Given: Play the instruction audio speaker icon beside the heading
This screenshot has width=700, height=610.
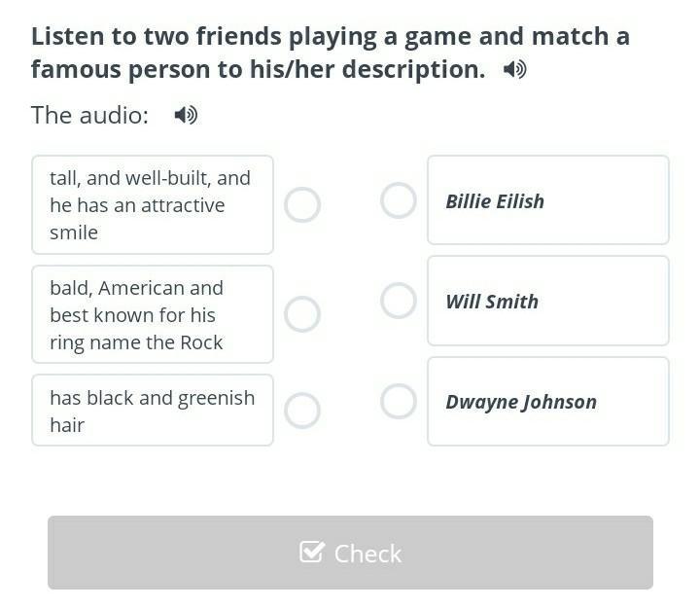Looking at the screenshot, I should (x=515, y=69).
